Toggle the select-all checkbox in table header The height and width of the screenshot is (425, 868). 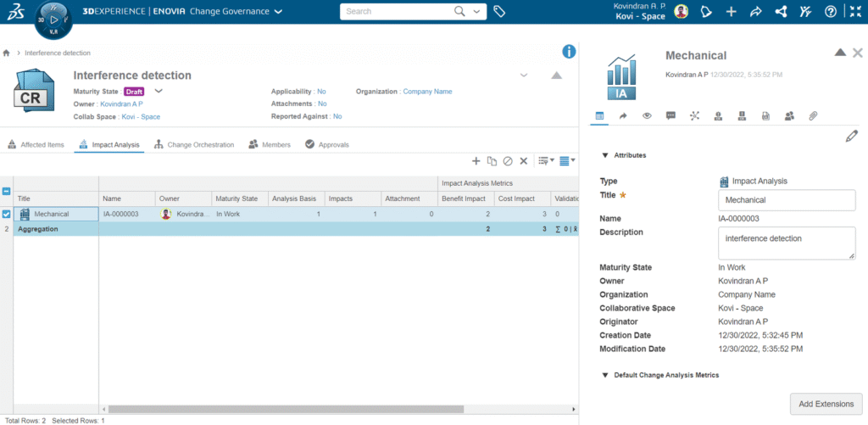7,192
